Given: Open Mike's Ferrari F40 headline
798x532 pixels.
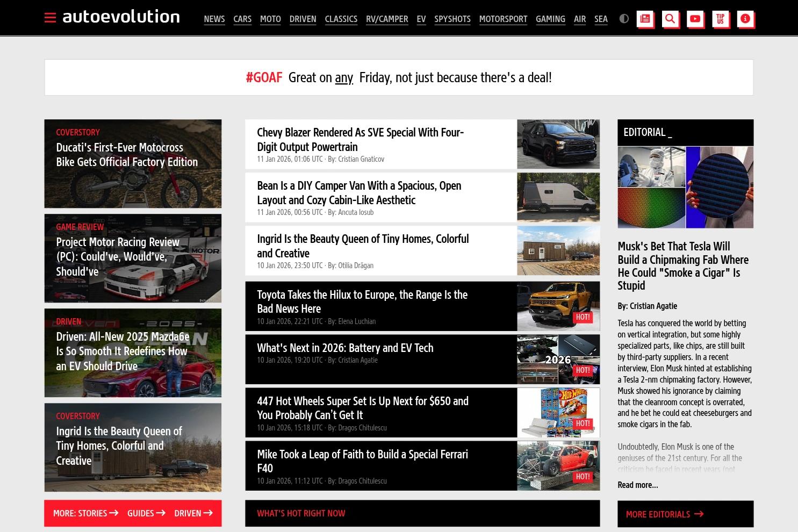Looking at the screenshot, I should (362, 461).
